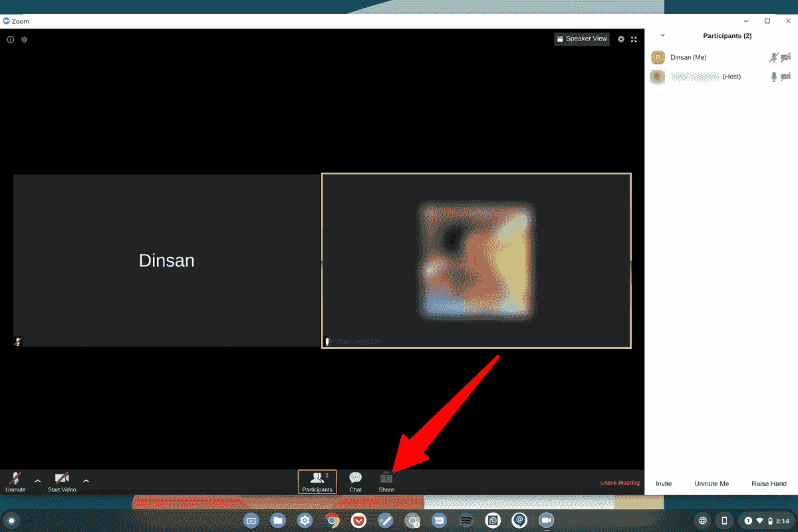Click Leave Meeting

coord(619,483)
